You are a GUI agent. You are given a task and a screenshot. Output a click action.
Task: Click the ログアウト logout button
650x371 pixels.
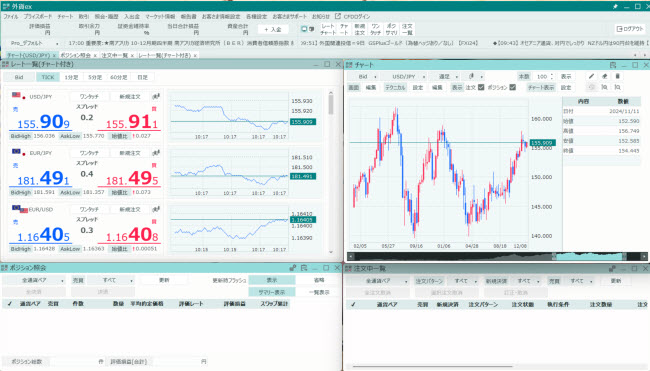coord(630,29)
